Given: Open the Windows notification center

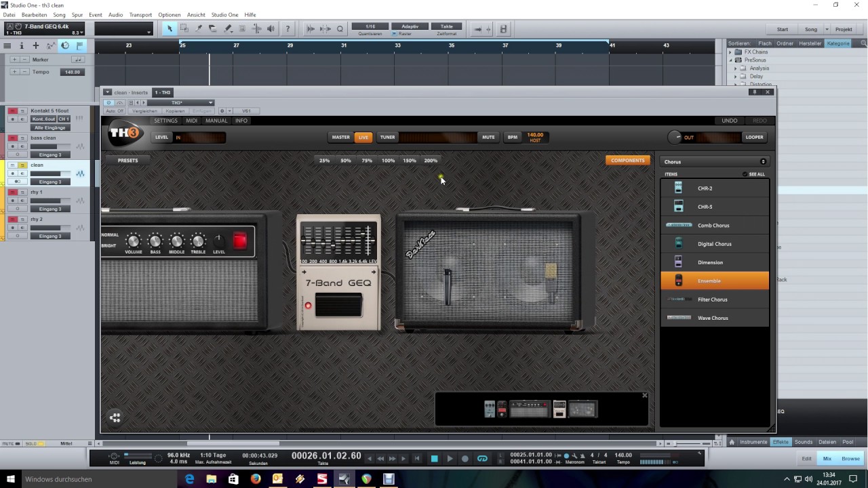Looking at the screenshot, I should tap(854, 479).
